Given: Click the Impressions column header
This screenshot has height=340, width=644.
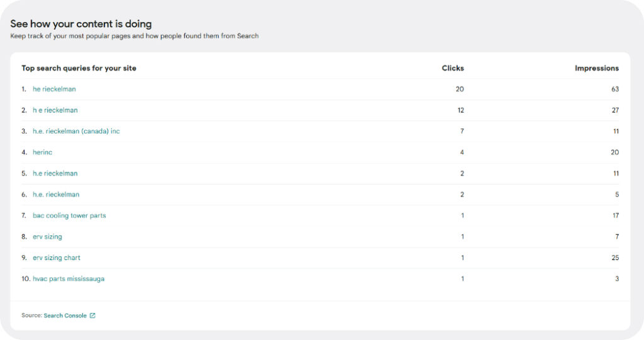Looking at the screenshot, I should click(x=596, y=68).
